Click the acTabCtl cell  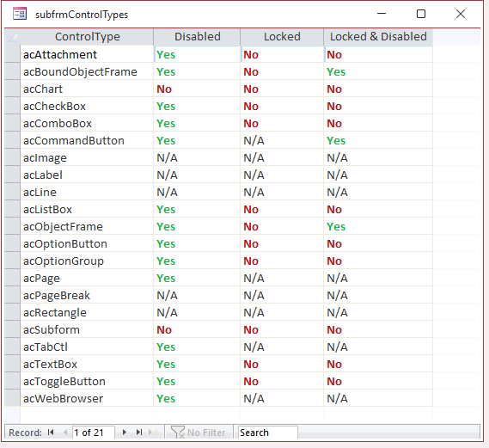tap(87, 347)
